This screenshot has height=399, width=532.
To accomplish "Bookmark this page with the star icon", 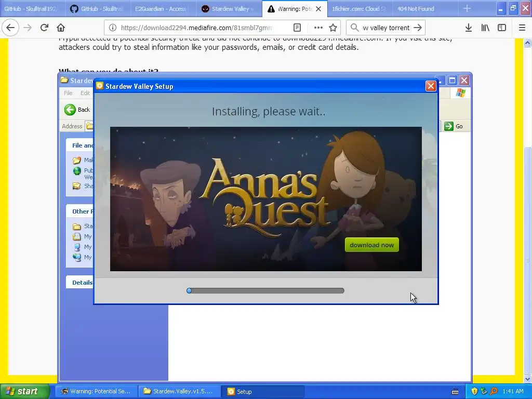I will coord(333,28).
